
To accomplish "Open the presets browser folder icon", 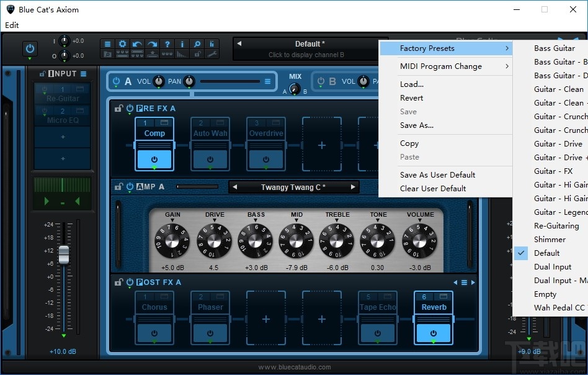I will click(x=108, y=54).
